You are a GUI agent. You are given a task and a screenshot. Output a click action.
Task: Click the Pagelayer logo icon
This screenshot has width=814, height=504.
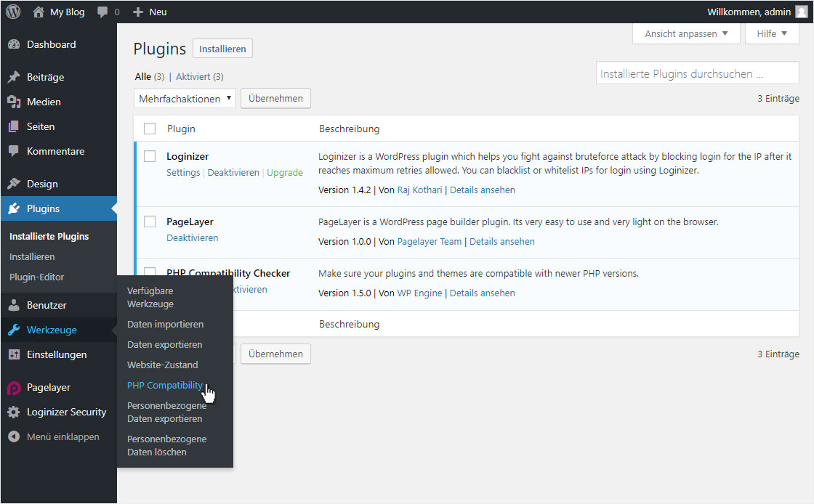14,387
